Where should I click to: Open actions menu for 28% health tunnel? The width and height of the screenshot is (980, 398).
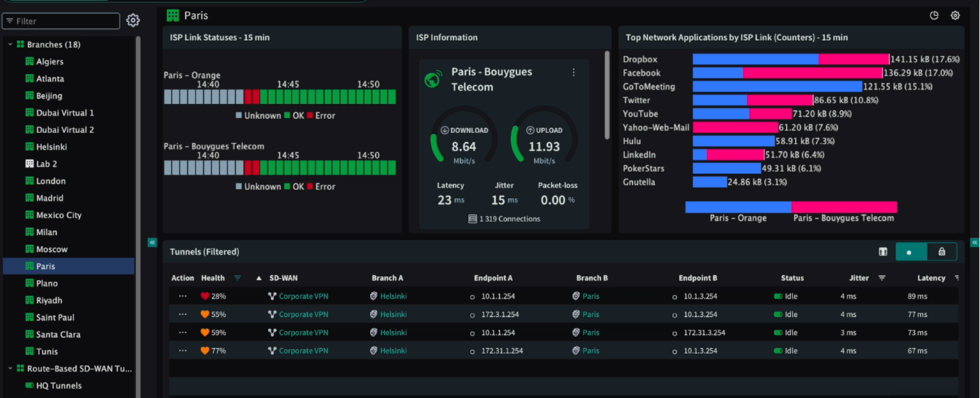(182, 296)
